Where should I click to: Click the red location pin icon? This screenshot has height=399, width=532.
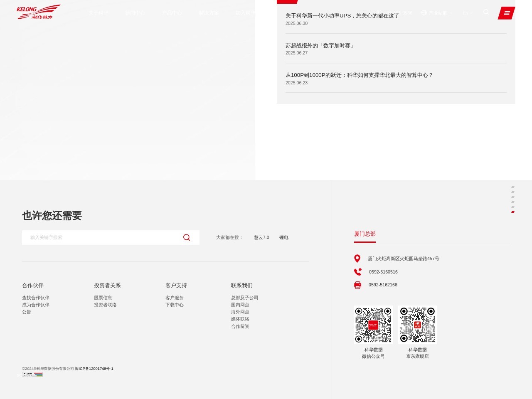coord(357,259)
